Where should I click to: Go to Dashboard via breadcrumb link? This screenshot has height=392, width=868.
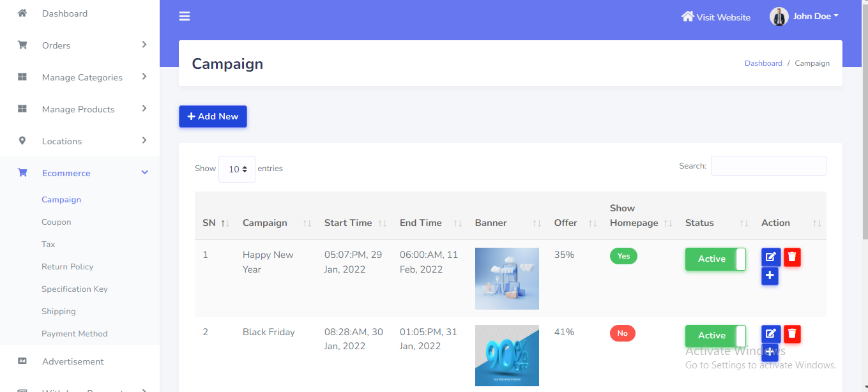click(x=763, y=63)
